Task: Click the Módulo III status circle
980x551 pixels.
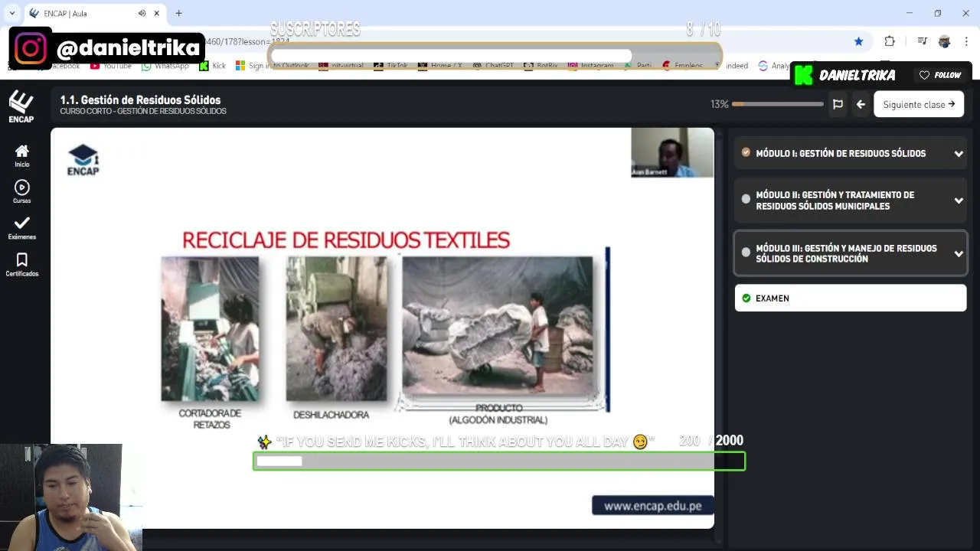Action: tap(746, 252)
